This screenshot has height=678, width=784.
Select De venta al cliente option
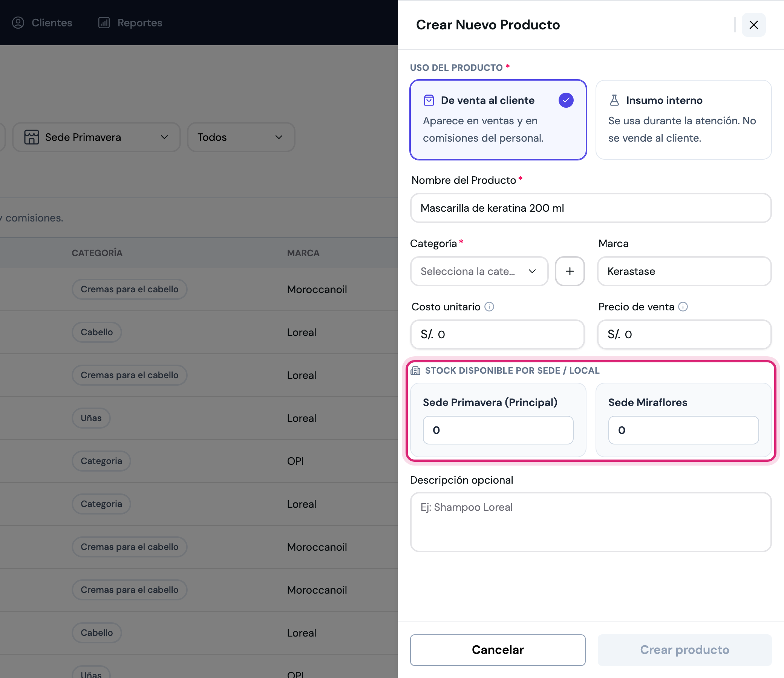coord(498,119)
